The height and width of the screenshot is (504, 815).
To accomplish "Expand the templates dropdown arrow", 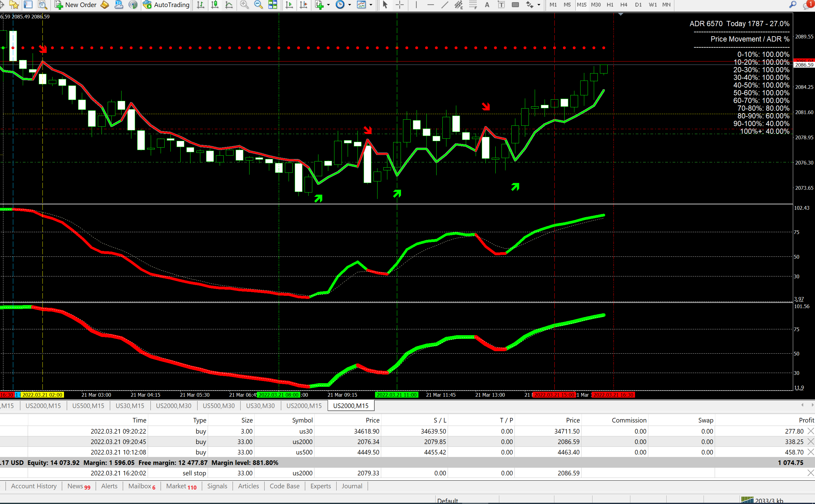I will (x=371, y=5).
